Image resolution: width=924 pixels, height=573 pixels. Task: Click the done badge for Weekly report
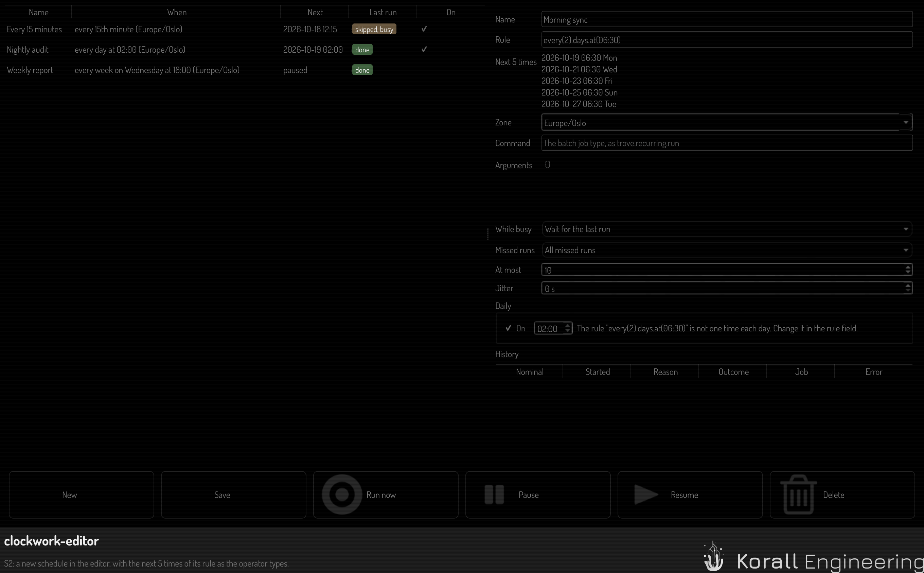[362, 70]
